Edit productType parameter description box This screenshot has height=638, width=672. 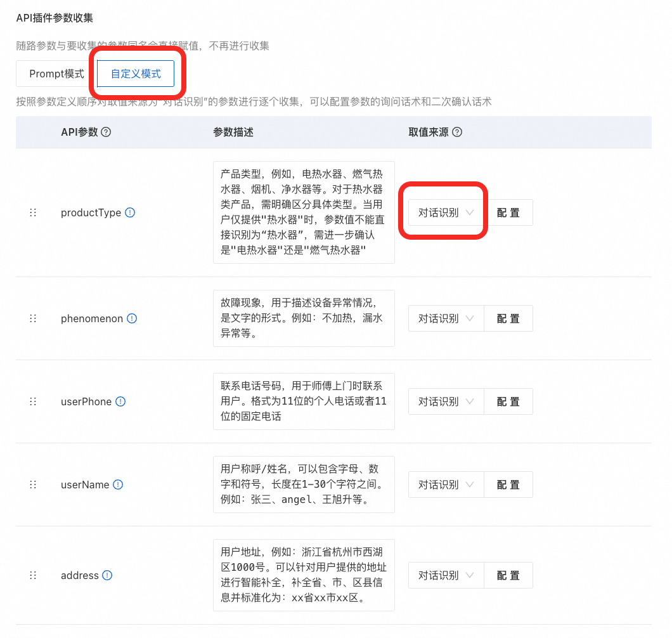click(x=304, y=212)
